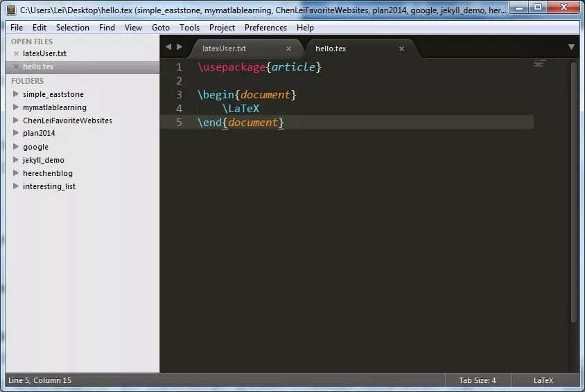
Task: Place cursor in \LaTeX command
Action: pos(241,109)
